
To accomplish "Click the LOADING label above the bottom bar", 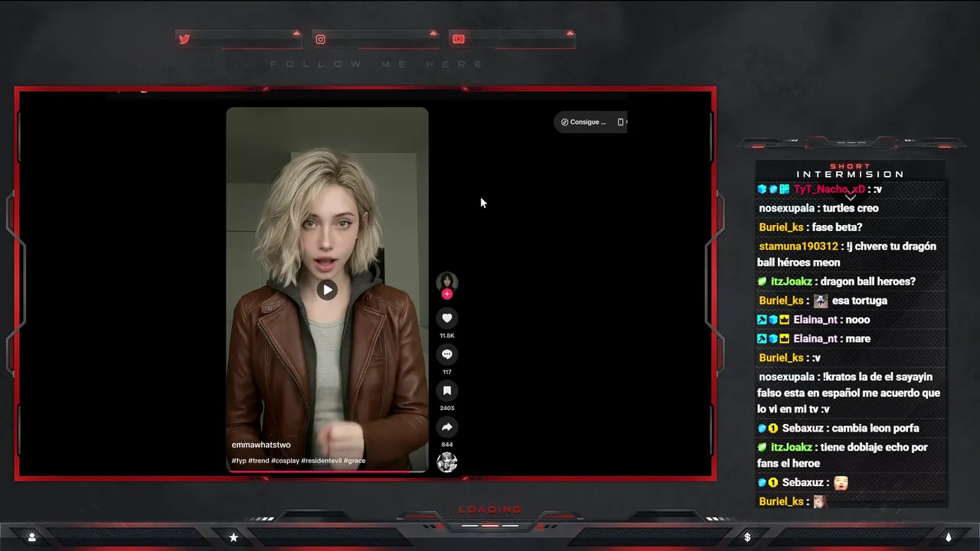I will [490, 510].
